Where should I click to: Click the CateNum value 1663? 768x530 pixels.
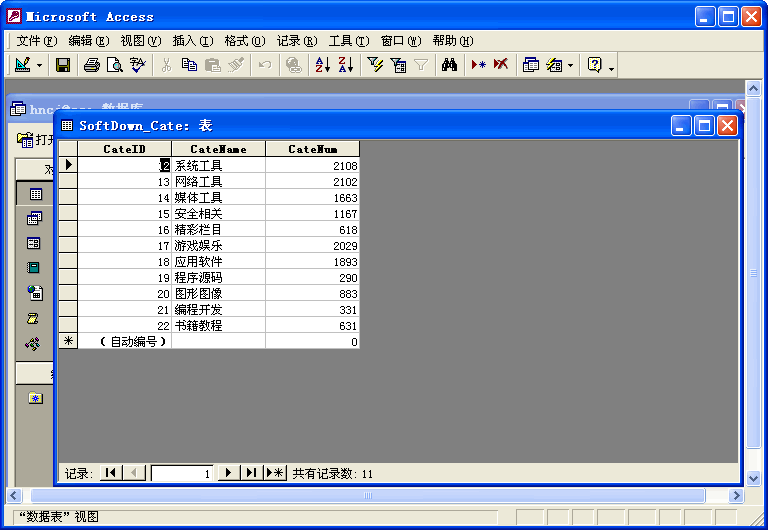click(x=312, y=198)
